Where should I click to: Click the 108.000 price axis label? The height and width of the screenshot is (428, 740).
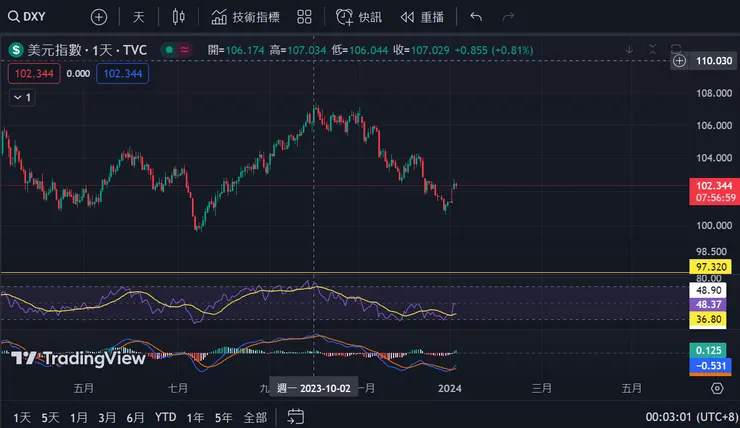coord(714,93)
